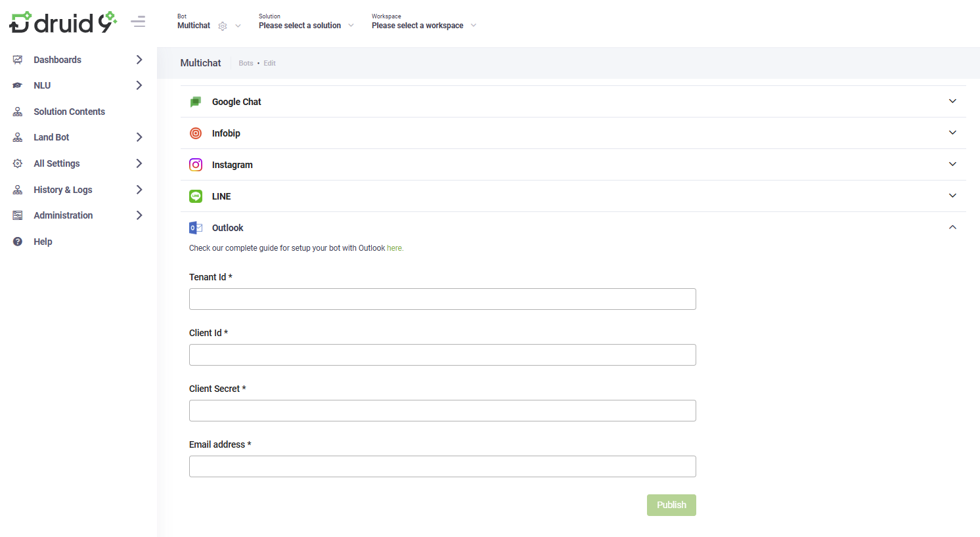Expand the Google Chat section chevron
The width and height of the screenshot is (980, 537).
click(952, 101)
